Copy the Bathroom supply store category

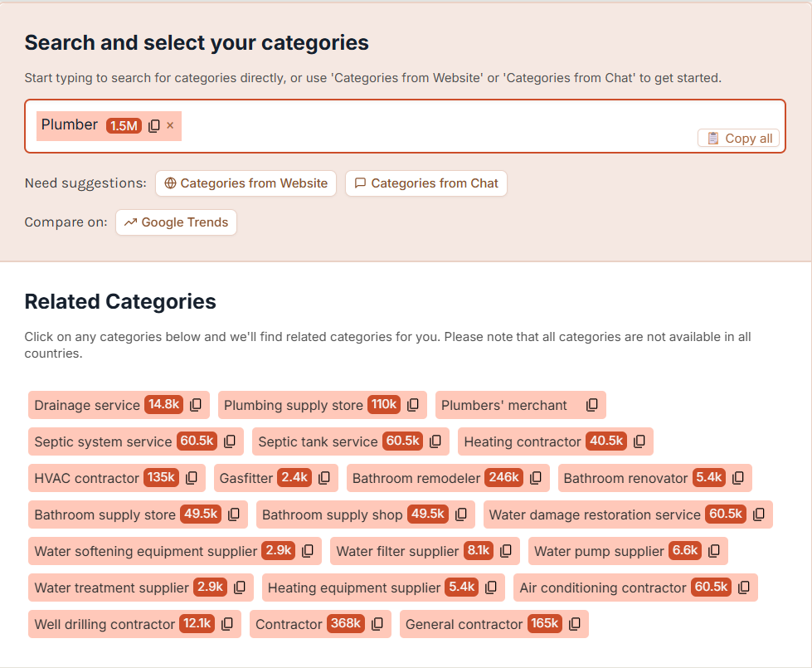click(x=234, y=514)
